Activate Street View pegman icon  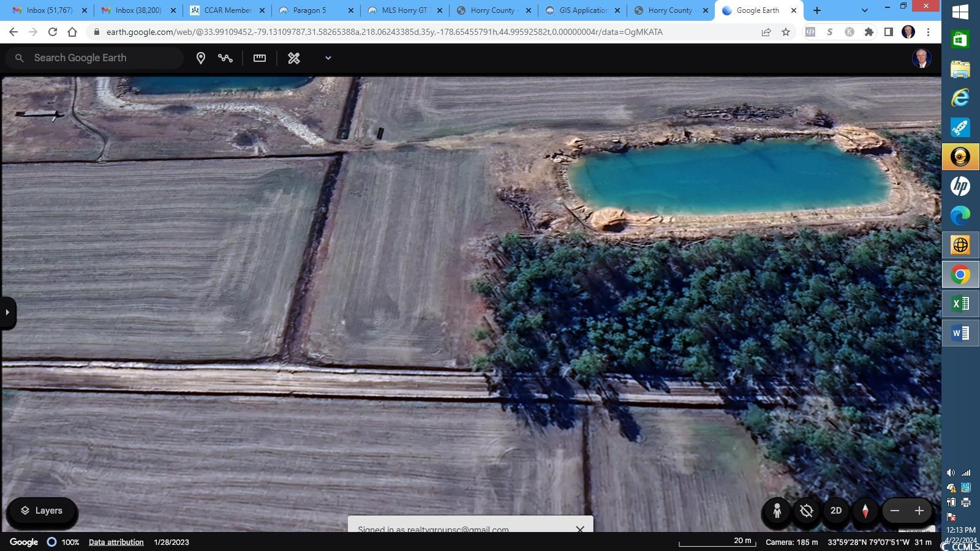click(x=777, y=511)
